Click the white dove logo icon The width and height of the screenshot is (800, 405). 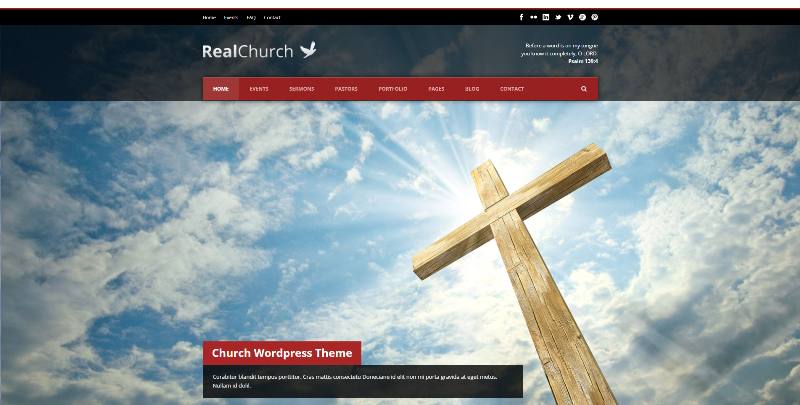point(308,50)
